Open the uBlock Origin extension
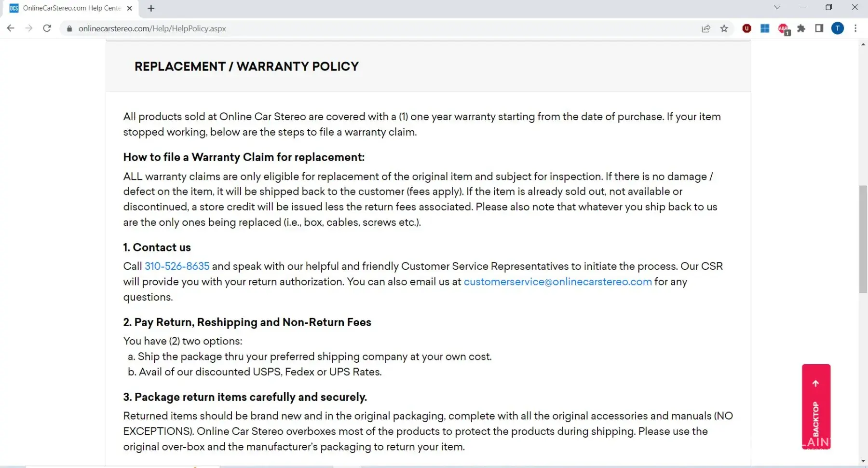The width and height of the screenshot is (868, 468). (746, 28)
